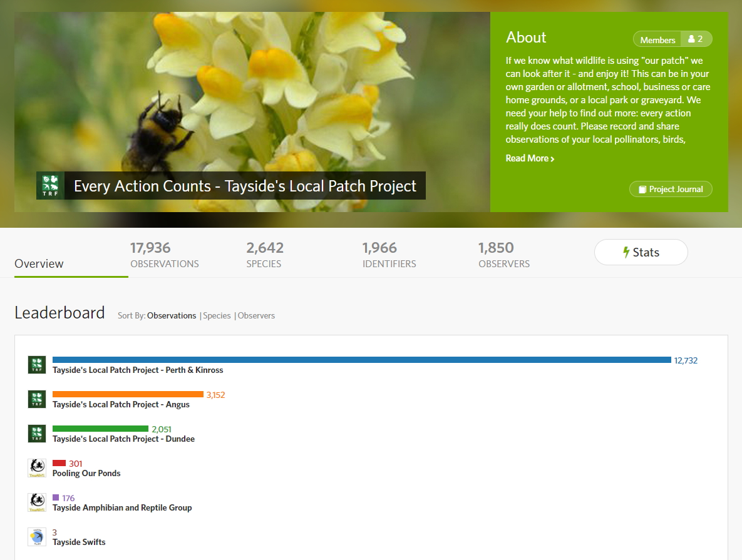
Task: Open the 17,936 Observations tab
Action: 165,255
